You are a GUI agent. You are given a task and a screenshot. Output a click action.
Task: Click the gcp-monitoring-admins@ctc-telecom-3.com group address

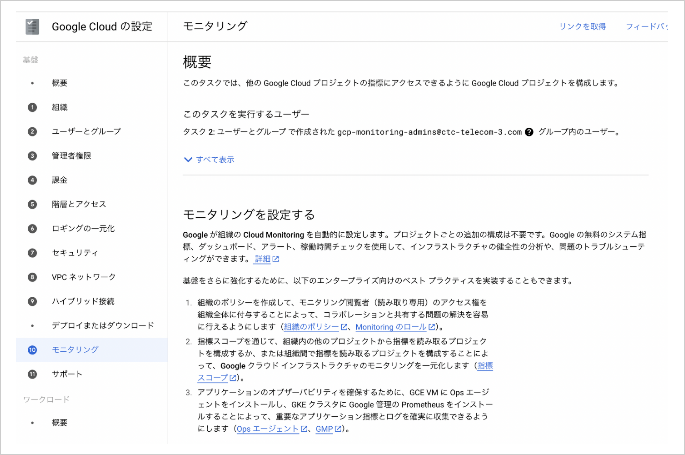pos(429,132)
